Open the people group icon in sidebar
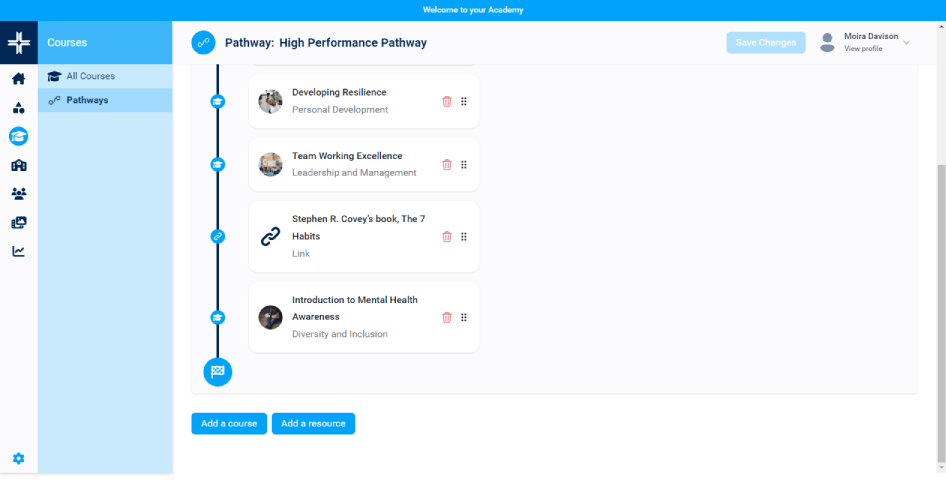Viewport: 946px width, 480px height. tap(18, 194)
